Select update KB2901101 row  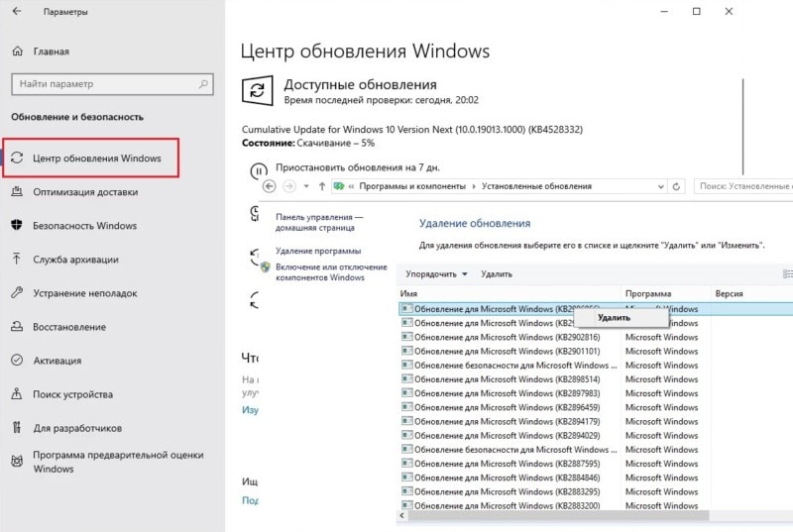click(597, 351)
